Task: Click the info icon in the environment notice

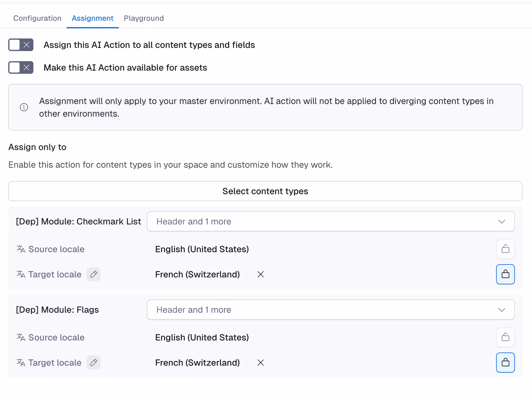Action: coord(24,107)
